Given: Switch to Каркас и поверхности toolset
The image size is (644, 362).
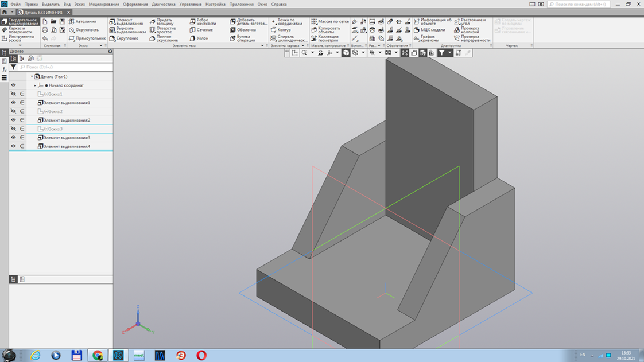Looking at the screenshot, I should (20, 30).
